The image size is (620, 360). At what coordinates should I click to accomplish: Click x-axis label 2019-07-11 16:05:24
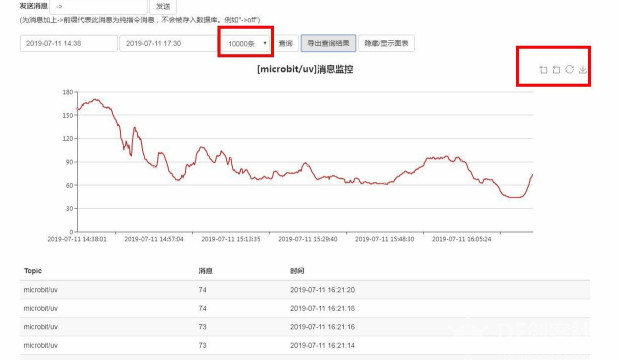click(461, 239)
